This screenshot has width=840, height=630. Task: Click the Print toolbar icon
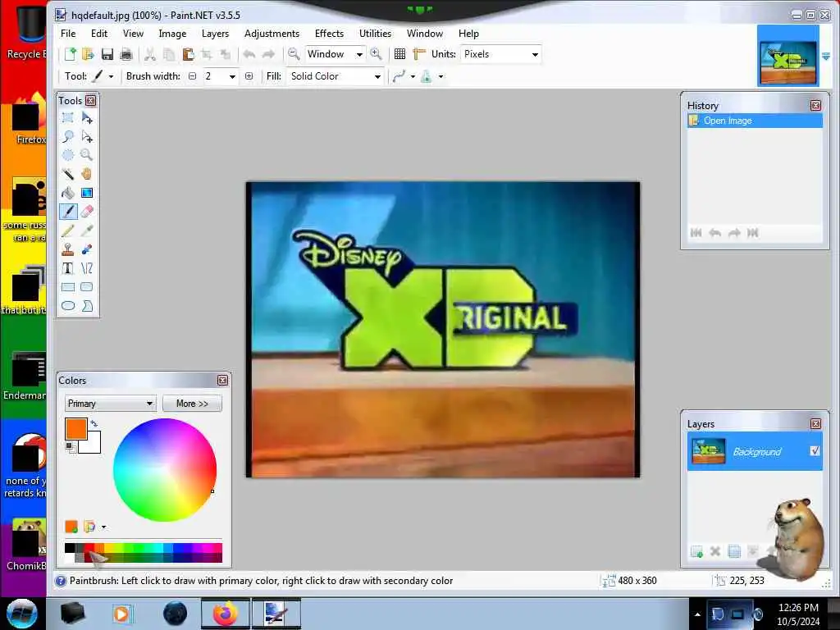[x=126, y=54]
